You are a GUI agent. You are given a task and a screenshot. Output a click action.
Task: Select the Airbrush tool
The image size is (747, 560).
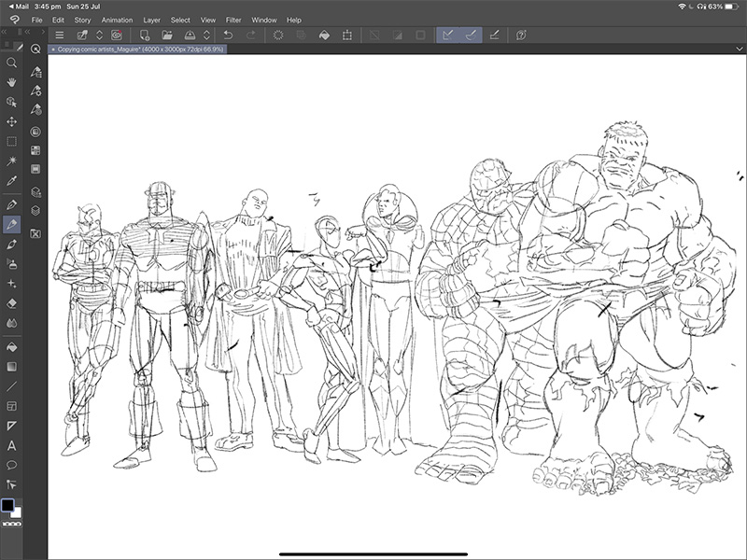[11, 263]
